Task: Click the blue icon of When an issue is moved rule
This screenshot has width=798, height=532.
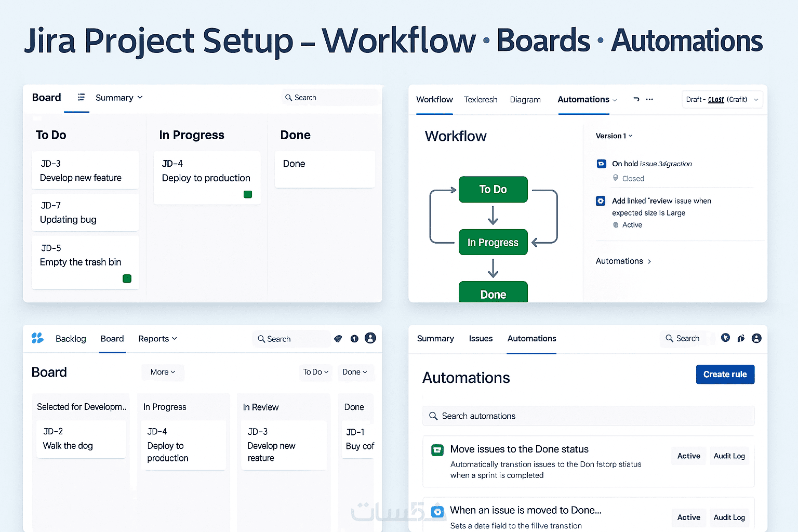Action: [x=438, y=512]
